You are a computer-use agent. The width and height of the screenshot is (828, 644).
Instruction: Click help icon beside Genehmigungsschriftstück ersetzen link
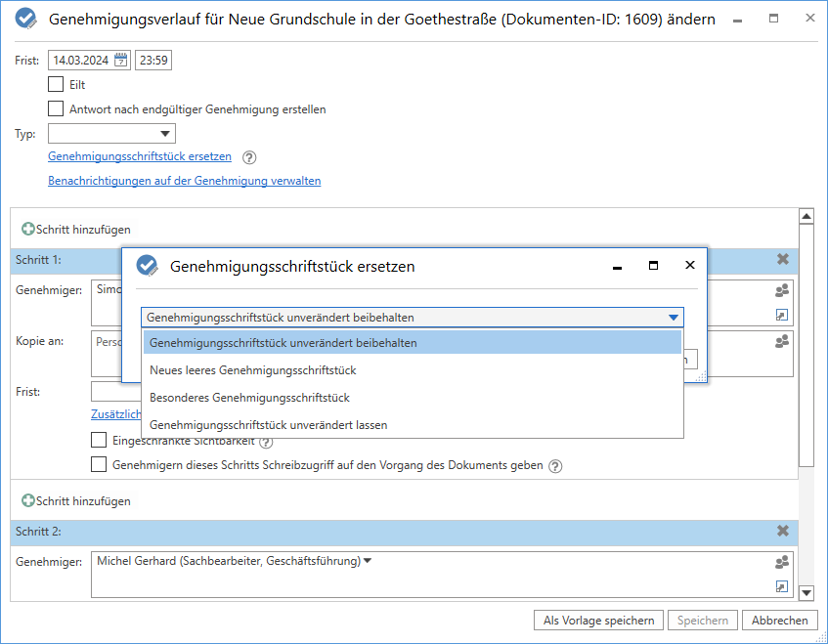pyautogui.click(x=249, y=157)
